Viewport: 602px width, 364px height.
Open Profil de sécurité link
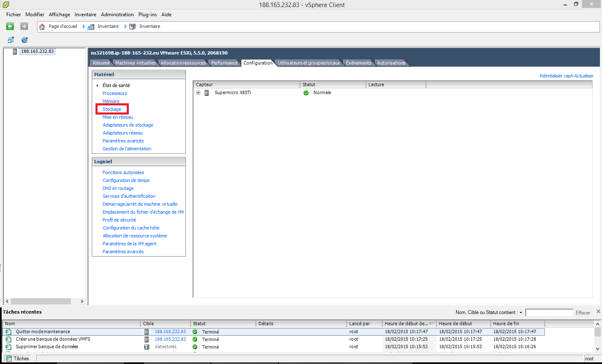pyautogui.click(x=119, y=220)
